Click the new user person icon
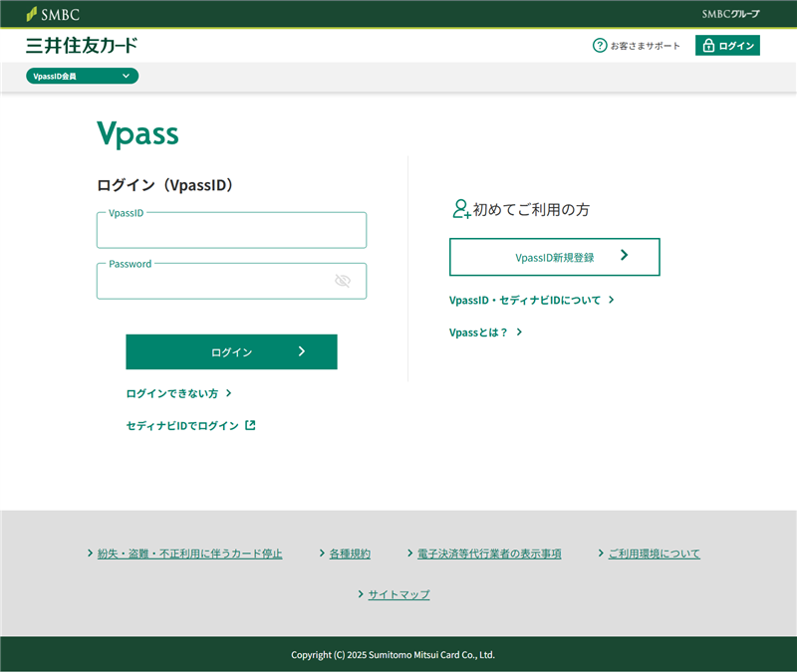The width and height of the screenshot is (797, 672). coord(460,209)
